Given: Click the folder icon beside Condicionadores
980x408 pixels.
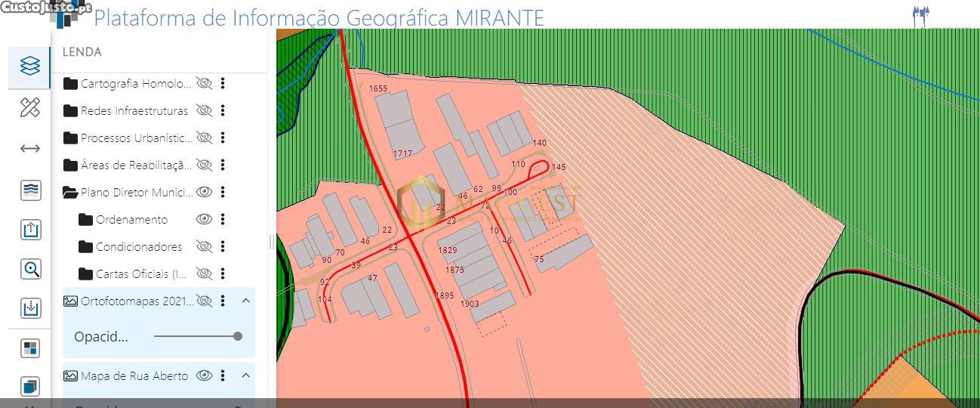Looking at the screenshot, I should [x=85, y=246].
